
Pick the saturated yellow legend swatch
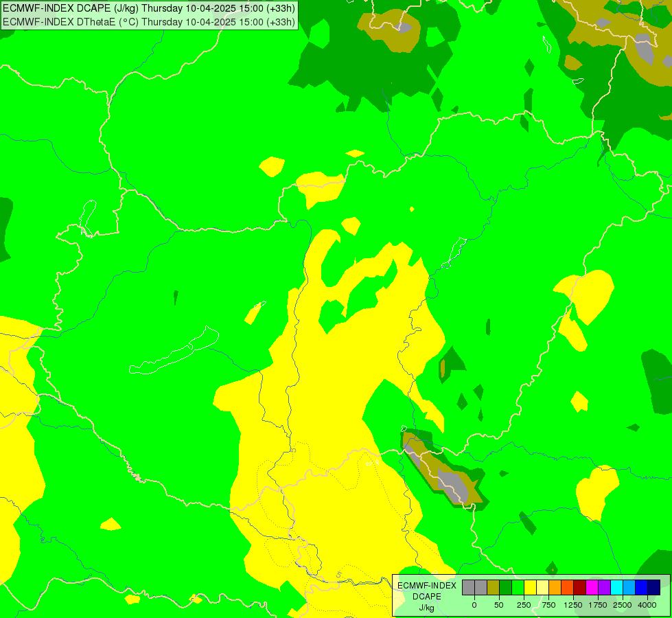[530, 587]
